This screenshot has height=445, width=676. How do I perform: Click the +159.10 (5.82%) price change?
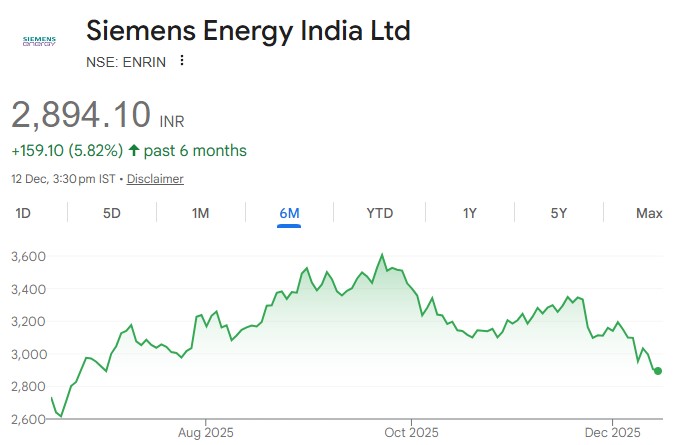(67, 151)
